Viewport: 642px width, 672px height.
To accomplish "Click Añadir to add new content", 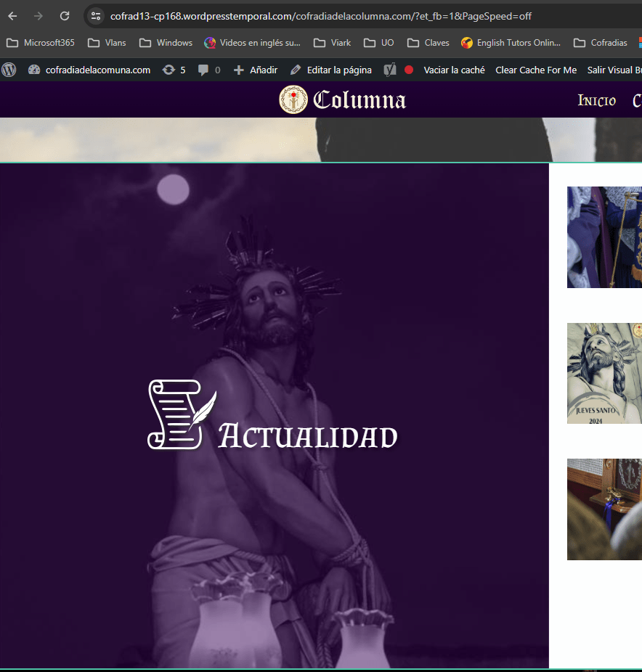I will click(x=256, y=70).
